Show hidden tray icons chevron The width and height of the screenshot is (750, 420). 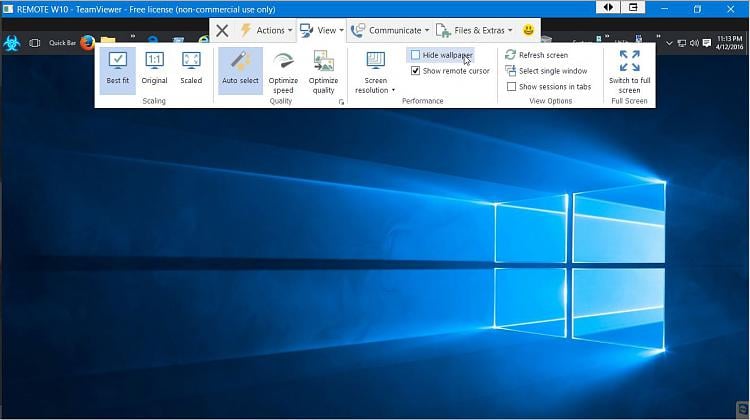(669, 44)
